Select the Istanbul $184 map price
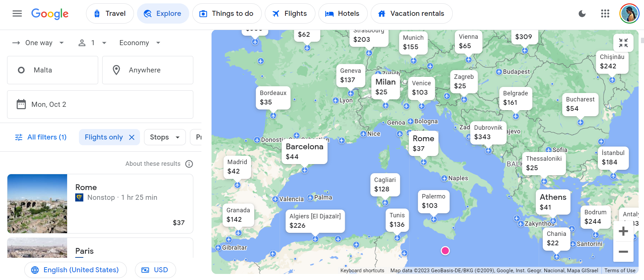644x280 pixels. (x=613, y=158)
